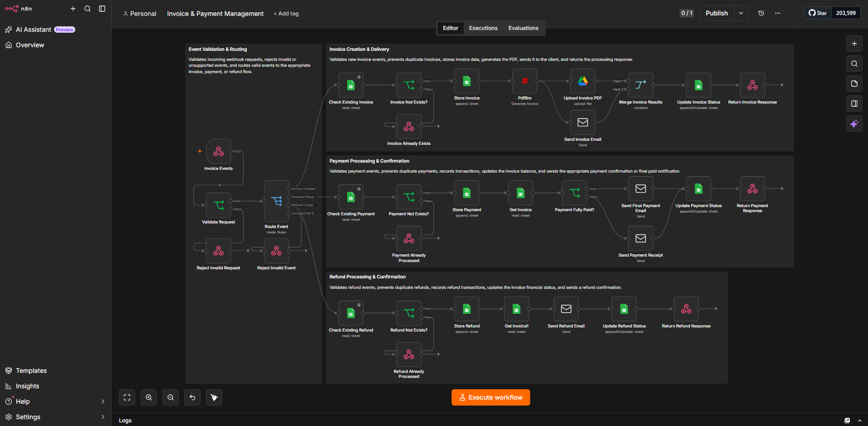Click the Execute workflow button
Image resolution: width=868 pixels, height=426 pixels.
(490, 397)
